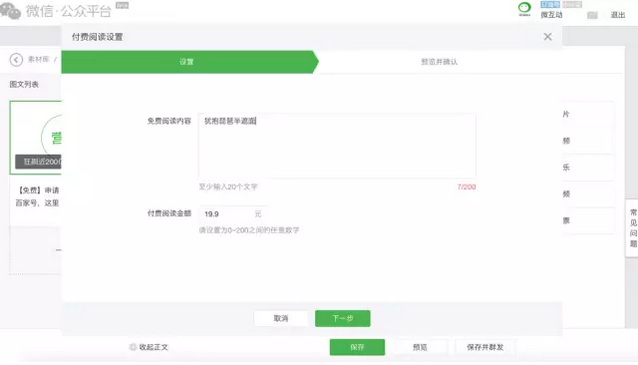Select the article thumbnail in 图文列表

35,138
